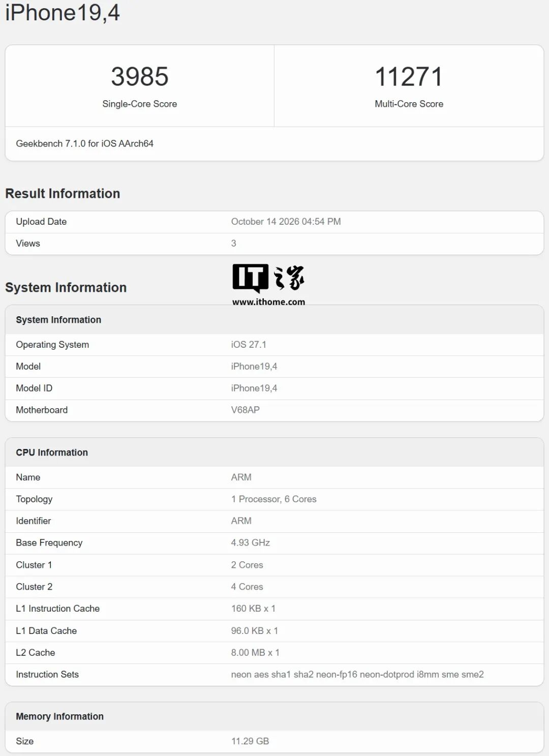Image resolution: width=549 pixels, height=756 pixels.
Task: Click the iPhone19,4 value in Model ID row
Action: coord(254,388)
